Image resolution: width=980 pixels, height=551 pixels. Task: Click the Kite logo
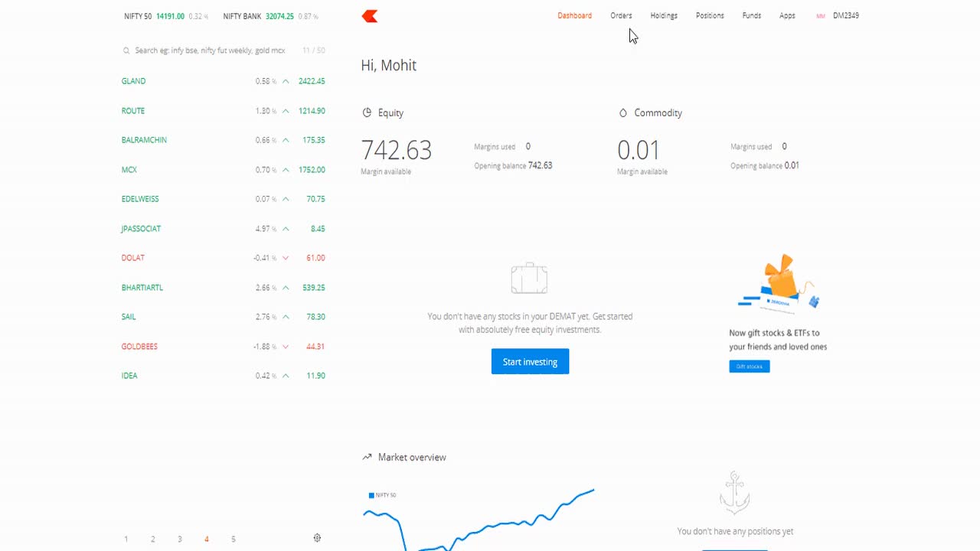coord(369,15)
